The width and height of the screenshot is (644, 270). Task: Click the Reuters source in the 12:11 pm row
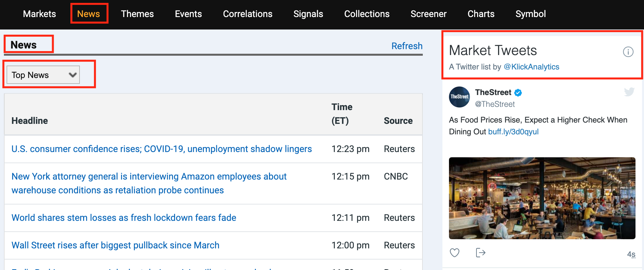click(399, 218)
